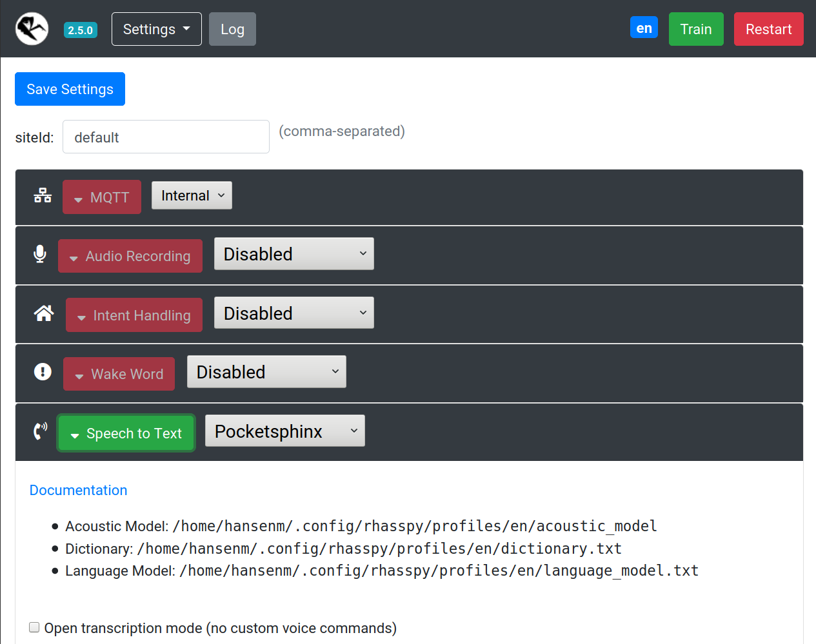Change Speech to Text system from Pocketsphinx
This screenshot has width=816, height=644.
click(x=284, y=430)
